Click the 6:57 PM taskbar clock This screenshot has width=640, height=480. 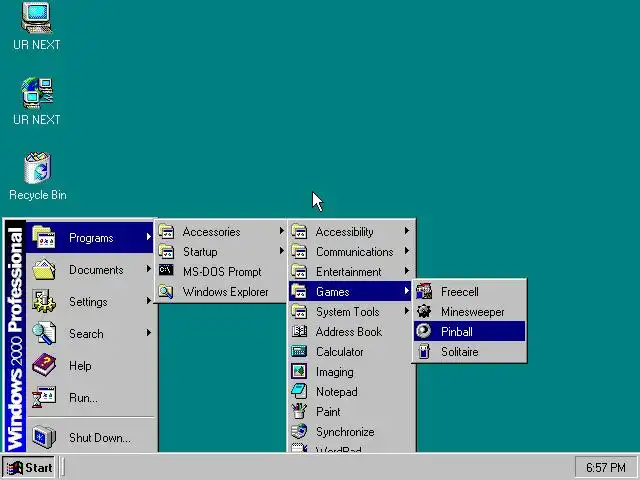606,467
